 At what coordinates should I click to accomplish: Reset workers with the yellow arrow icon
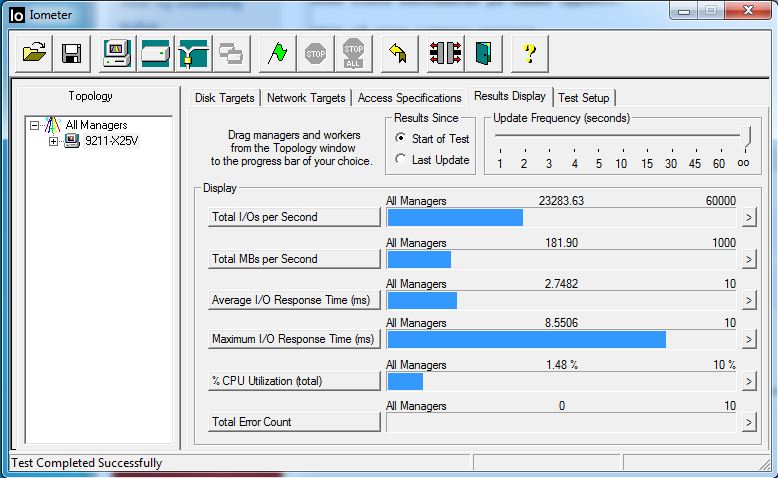(399, 53)
